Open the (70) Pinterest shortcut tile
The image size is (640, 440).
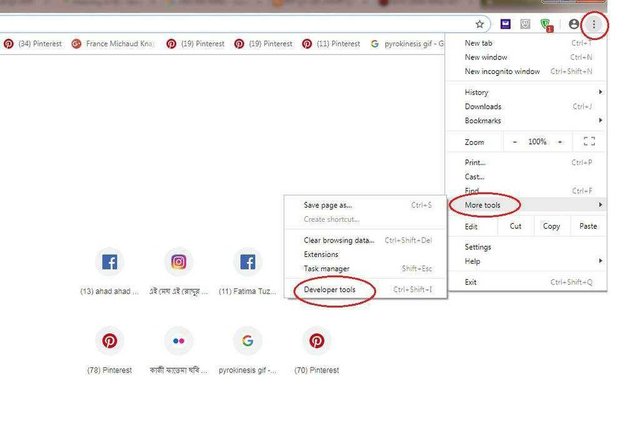point(317,351)
